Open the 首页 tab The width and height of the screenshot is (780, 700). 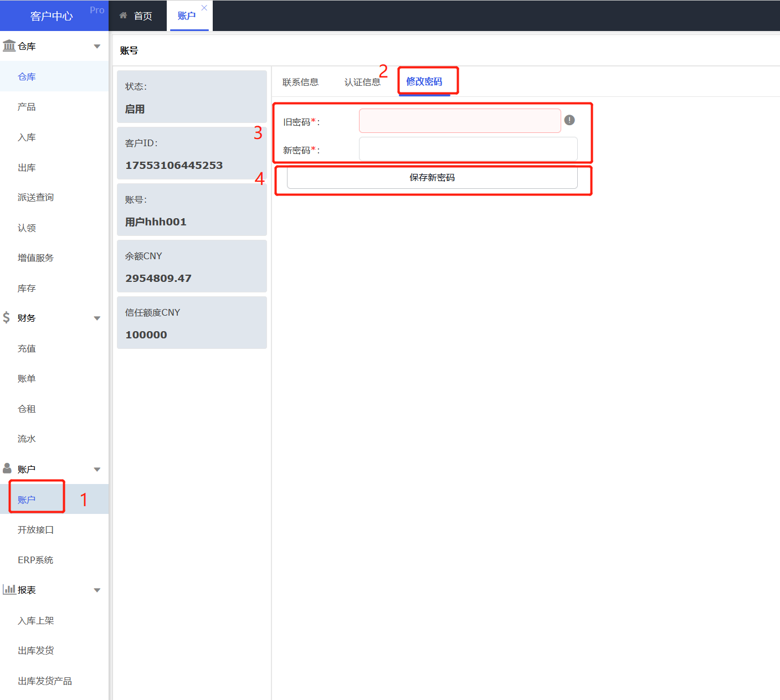137,16
